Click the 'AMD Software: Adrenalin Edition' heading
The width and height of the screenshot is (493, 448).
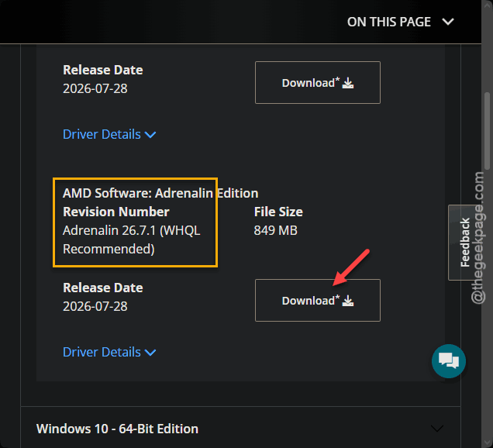coord(160,193)
